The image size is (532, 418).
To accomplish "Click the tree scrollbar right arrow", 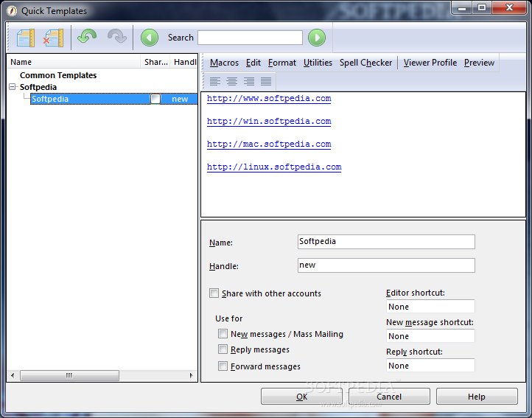I will pyautogui.click(x=191, y=375).
